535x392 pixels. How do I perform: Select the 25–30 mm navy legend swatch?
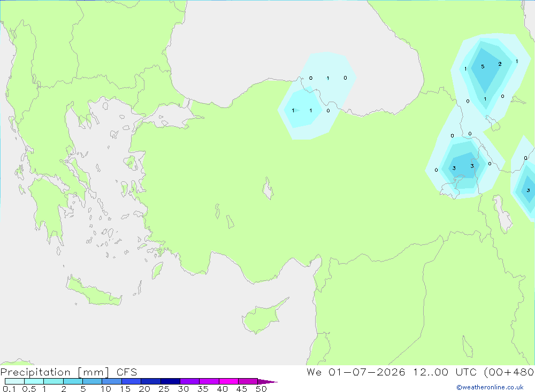170,381
